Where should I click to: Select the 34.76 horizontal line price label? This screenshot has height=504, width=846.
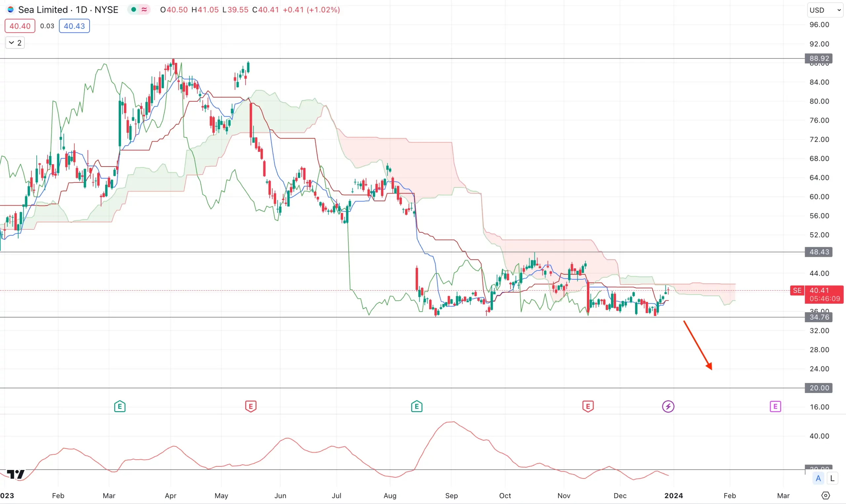[x=819, y=317]
